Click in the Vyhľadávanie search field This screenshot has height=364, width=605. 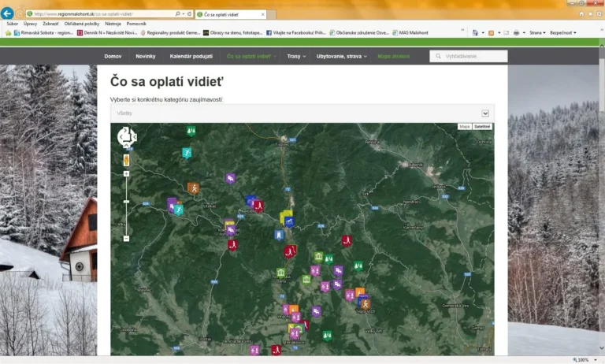click(x=469, y=57)
